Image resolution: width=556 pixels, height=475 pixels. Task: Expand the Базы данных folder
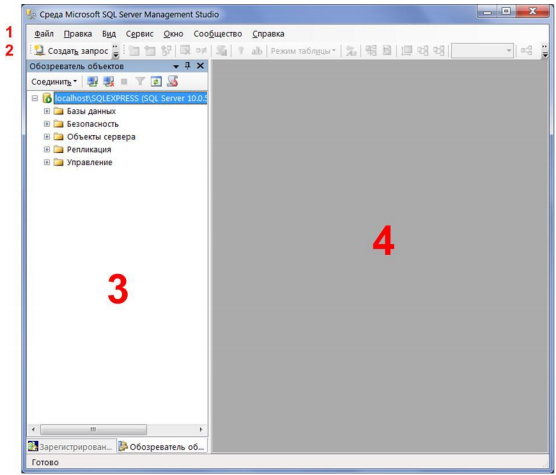point(46,111)
